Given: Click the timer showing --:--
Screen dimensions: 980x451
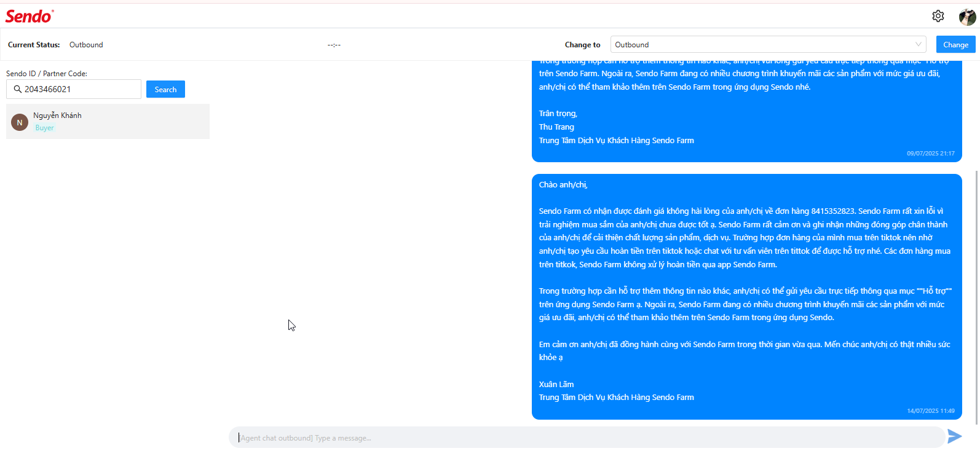Looking at the screenshot, I should click(x=334, y=45).
